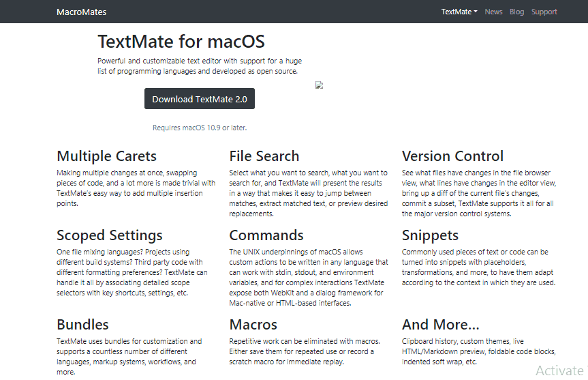Click 'Requires macOS 10.9 or later.' text
This screenshot has height=380, width=588.
200,128
